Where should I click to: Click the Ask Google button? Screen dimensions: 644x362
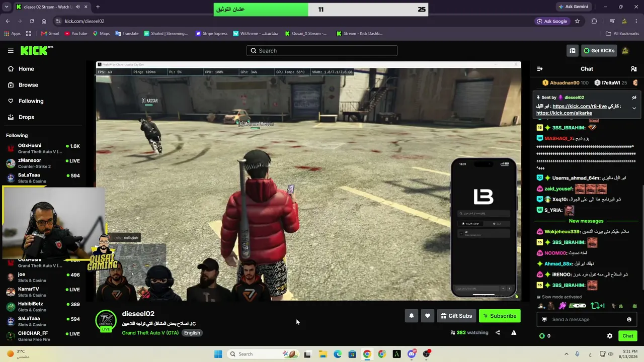point(552,21)
